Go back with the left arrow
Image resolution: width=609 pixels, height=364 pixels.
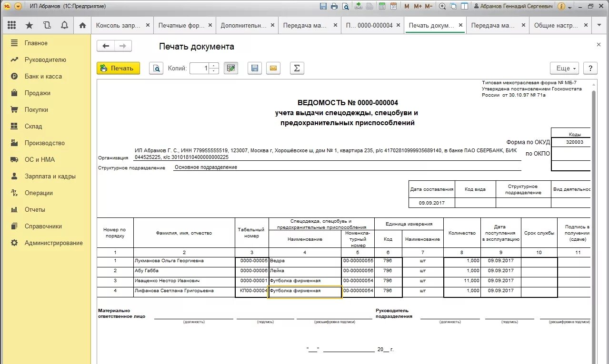(x=106, y=46)
